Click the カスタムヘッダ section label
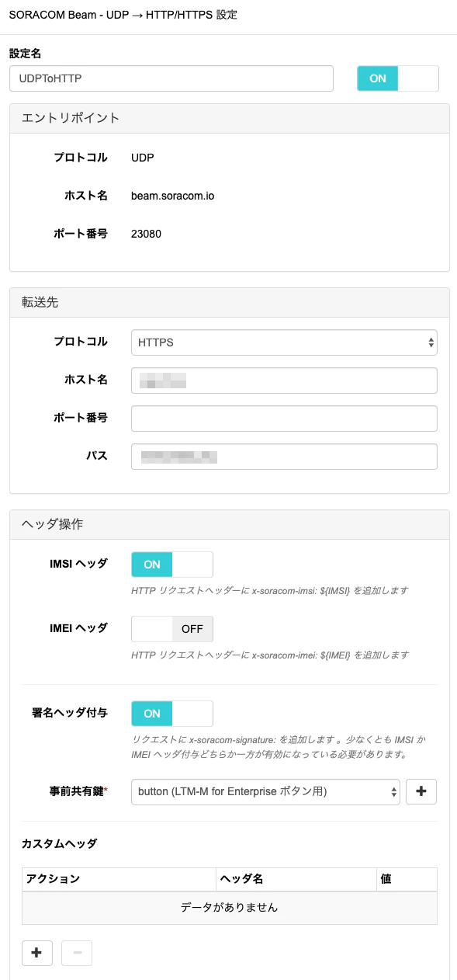Screen dimensions: 457x980 point(59,843)
